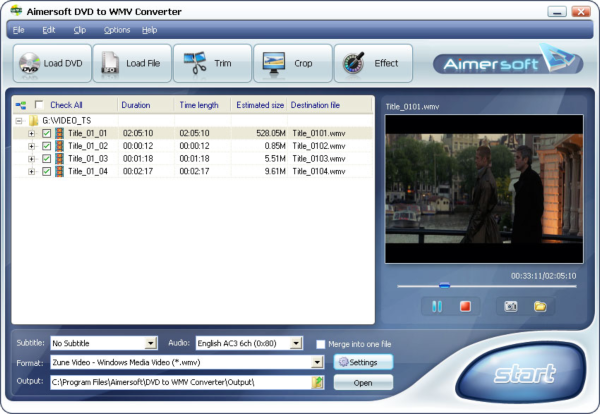Click the Settings button

click(363, 362)
